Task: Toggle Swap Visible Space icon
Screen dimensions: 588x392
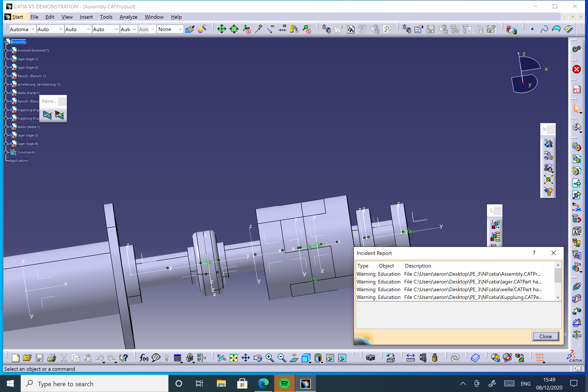Action: (342, 358)
